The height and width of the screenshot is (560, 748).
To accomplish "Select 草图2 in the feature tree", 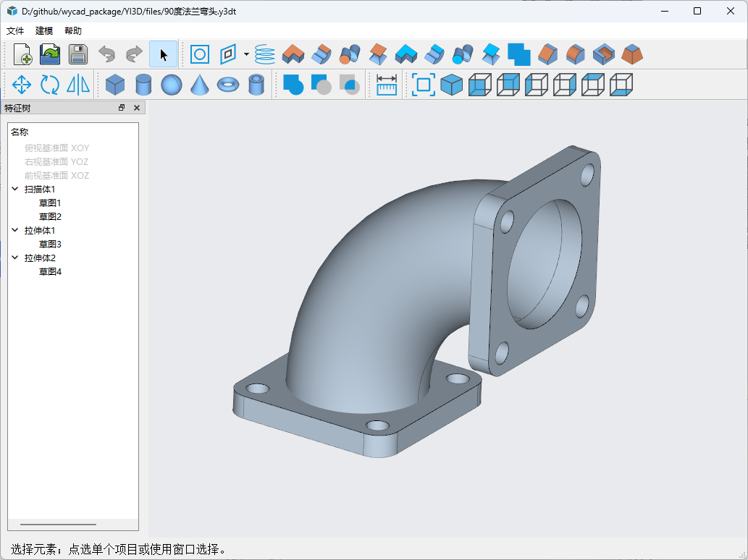I will (50, 217).
